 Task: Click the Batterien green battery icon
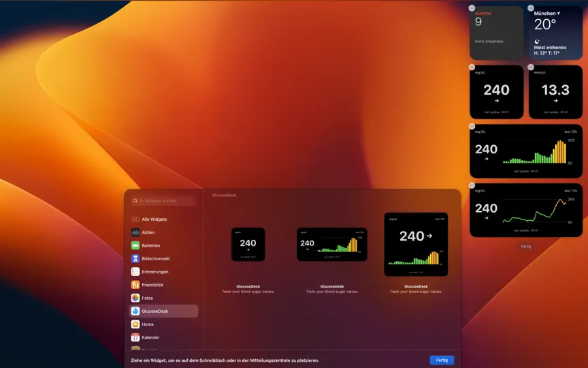[x=135, y=245]
